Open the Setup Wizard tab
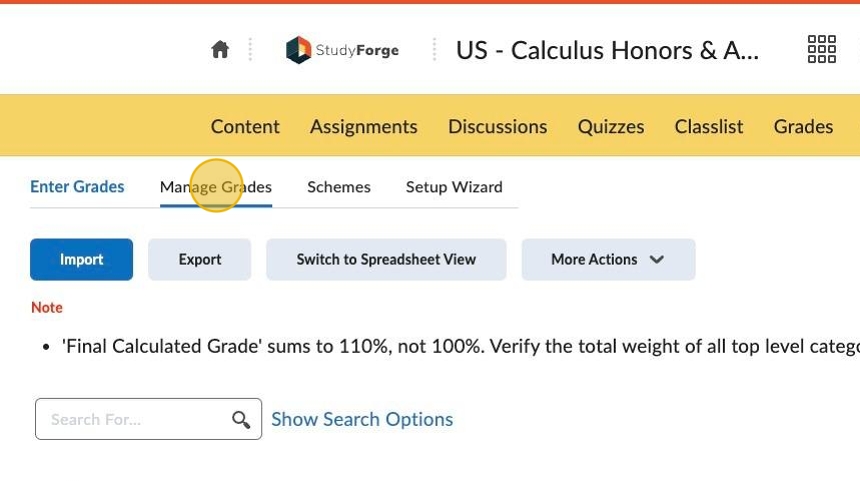 pos(454,187)
